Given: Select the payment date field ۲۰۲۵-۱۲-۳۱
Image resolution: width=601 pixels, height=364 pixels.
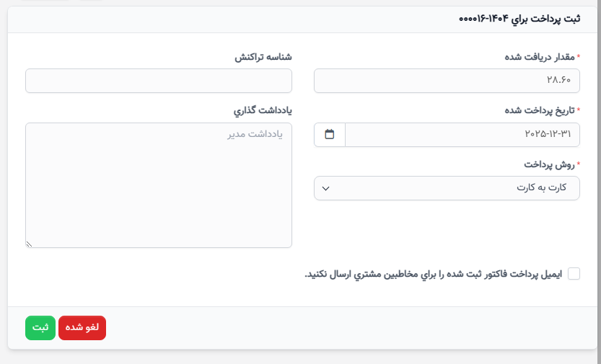Looking at the screenshot, I should pos(462,134).
